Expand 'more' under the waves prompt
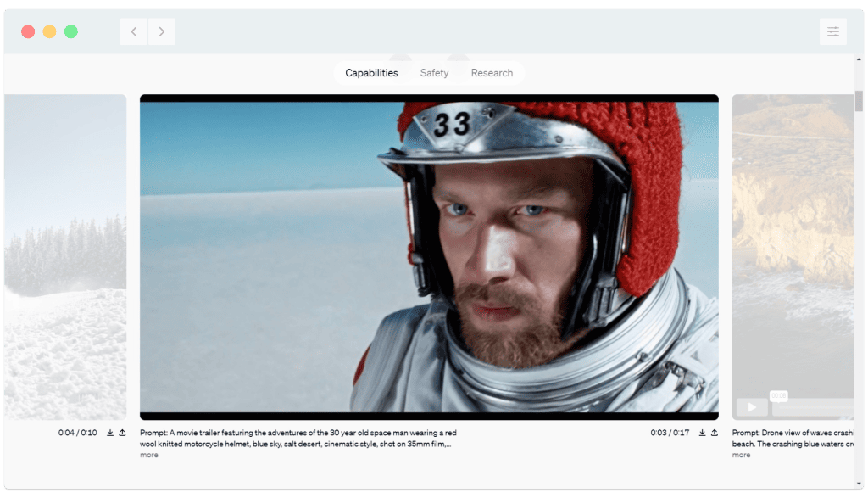 tap(739, 455)
